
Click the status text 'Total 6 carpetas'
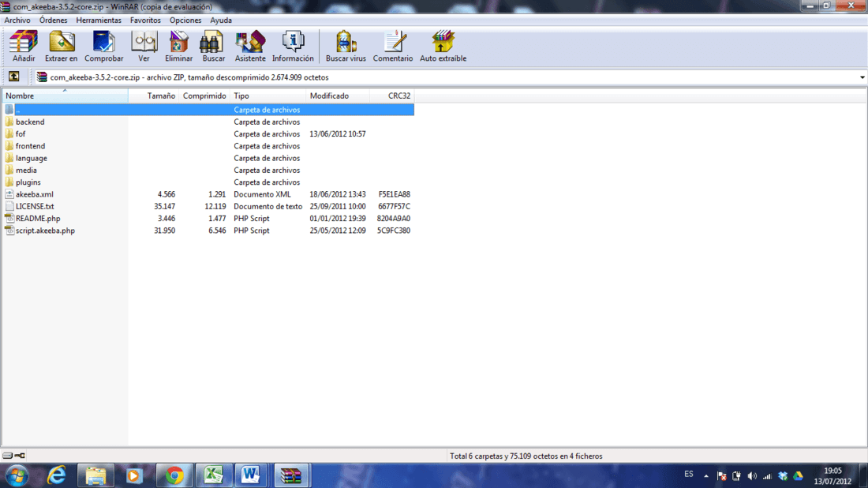pos(526,456)
